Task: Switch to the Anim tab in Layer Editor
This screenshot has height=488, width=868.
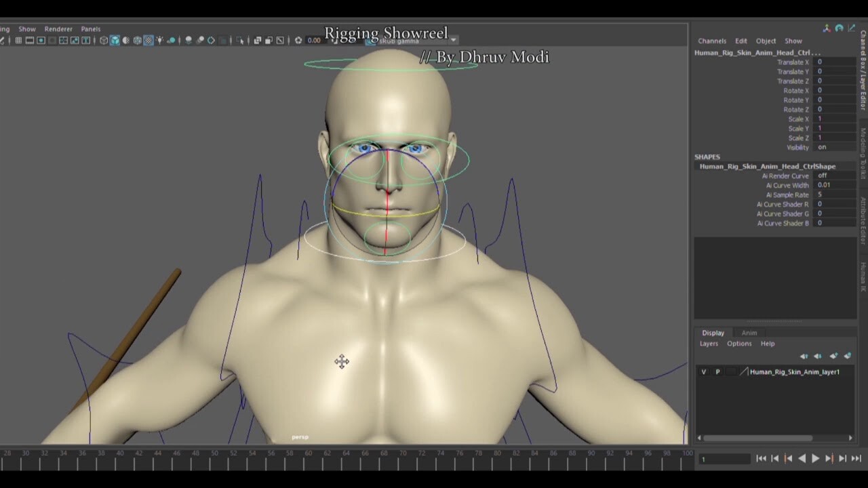Action: [749, 333]
